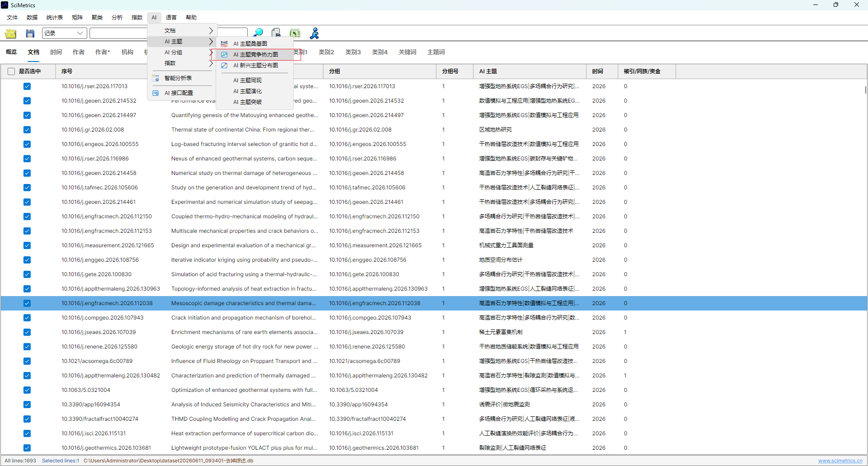Click the AI 新兴主题分布图 icon

pyautogui.click(x=224, y=66)
